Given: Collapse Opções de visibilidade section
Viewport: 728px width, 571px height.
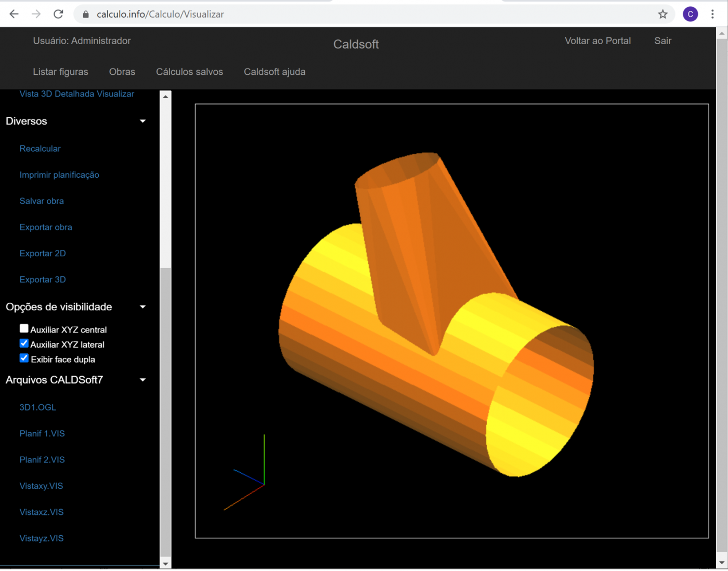Looking at the screenshot, I should click(x=142, y=307).
